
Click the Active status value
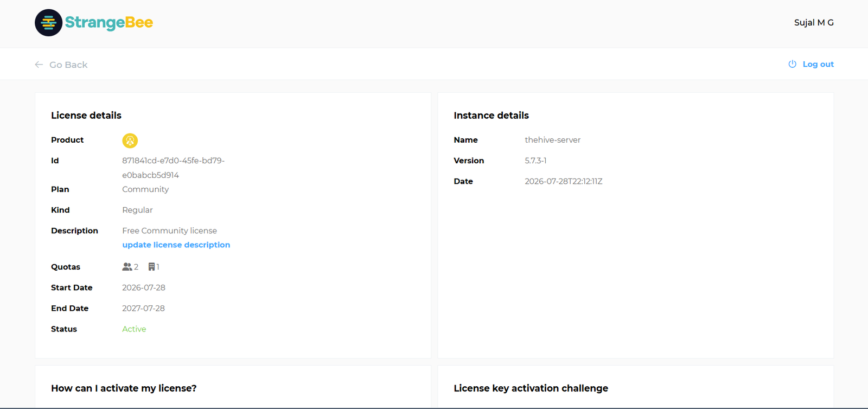pyautogui.click(x=134, y=329)
